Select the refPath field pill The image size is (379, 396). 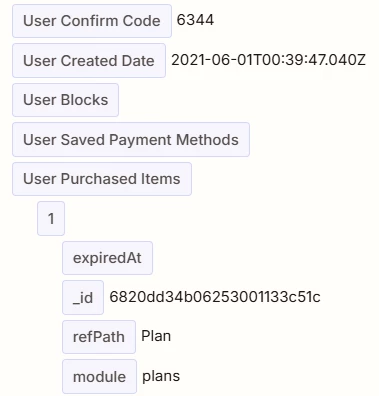click(x=99, y=337)
